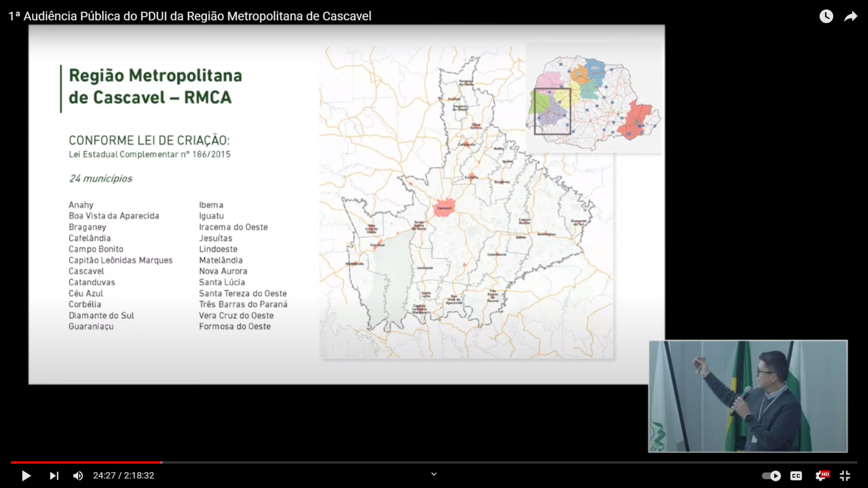Image resolution: width=868 pixels, height=488 pixels.
Task: Click the slide title 'Região Metropolitana de Cascavel – RMCA'
Action: coord(155,86)
